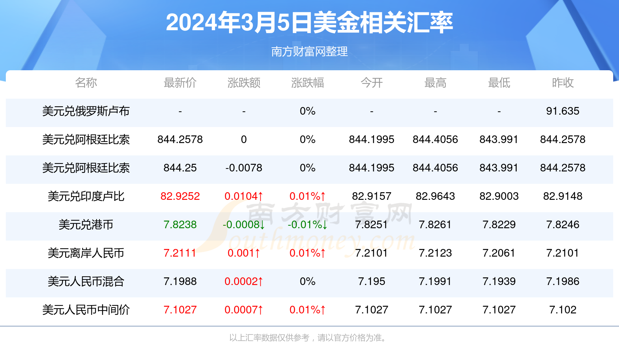
Task: Click the title 2024年3月5日美金相关汇率
Action: [x=309, y=23]
